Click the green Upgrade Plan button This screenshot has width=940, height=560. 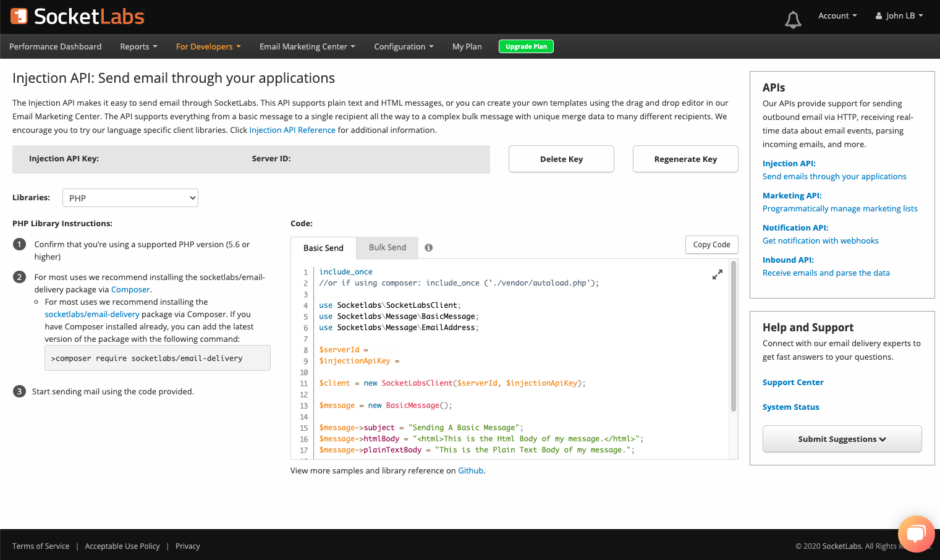pyautogui.click(x=526, y=46)
